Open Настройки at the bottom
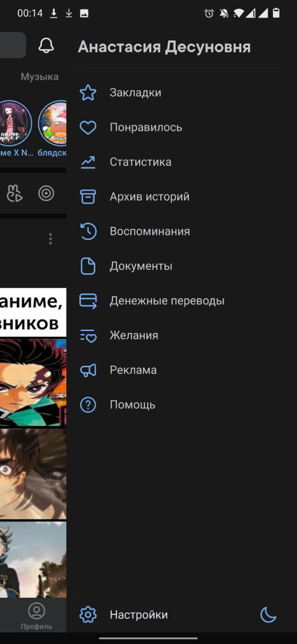The height and width of the screenshot is (644, 297). 139,615
